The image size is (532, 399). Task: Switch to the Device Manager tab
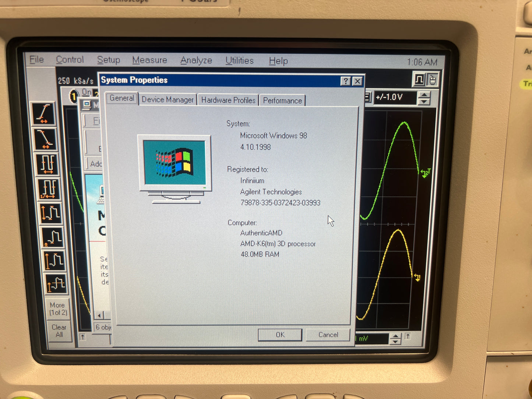168,100
